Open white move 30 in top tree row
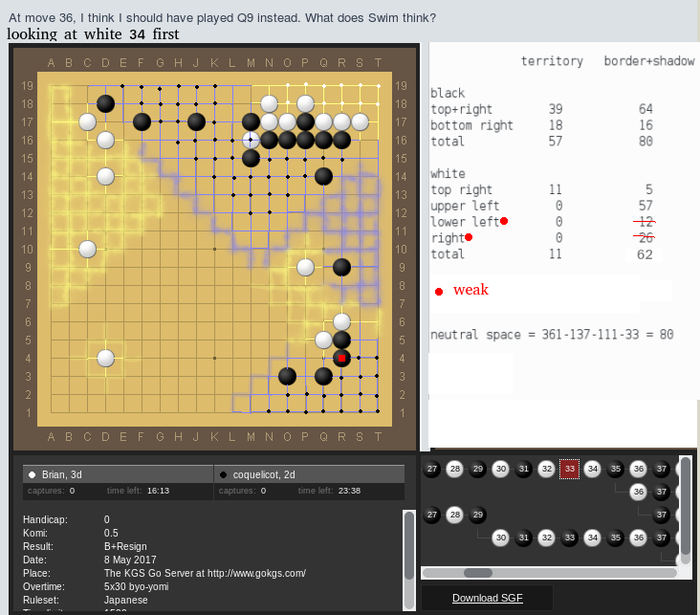Viewport: 700px width, 615px height. click(x=501, y=469)
